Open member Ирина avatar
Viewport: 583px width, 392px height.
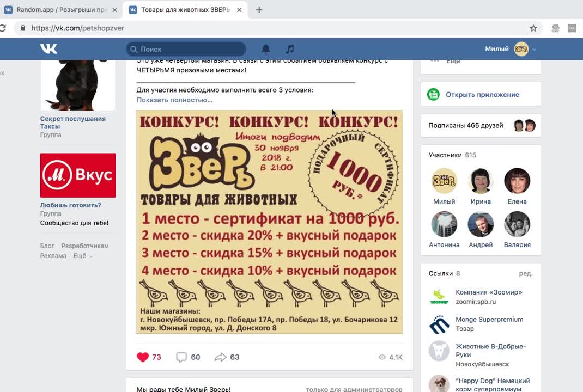[x=481, y=181]
